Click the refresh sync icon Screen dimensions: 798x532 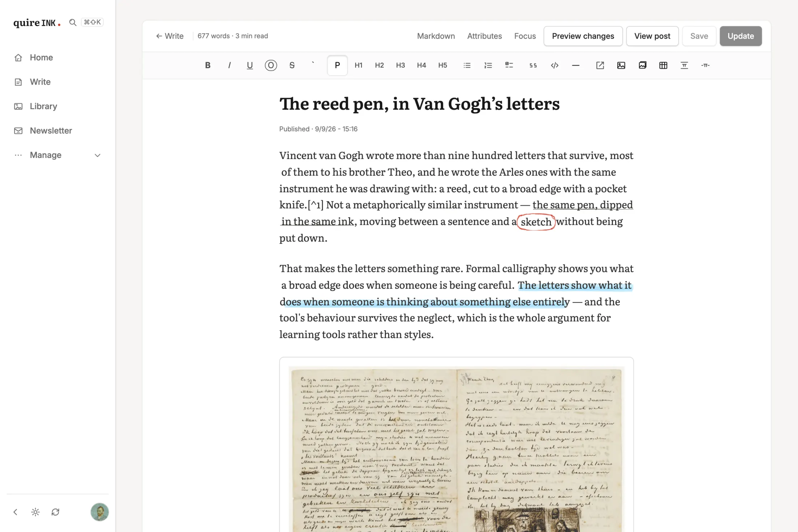55,512
